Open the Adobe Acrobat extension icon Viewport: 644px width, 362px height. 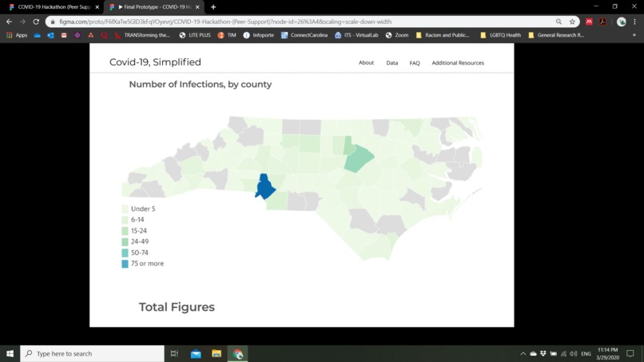(x=602, y=22)
